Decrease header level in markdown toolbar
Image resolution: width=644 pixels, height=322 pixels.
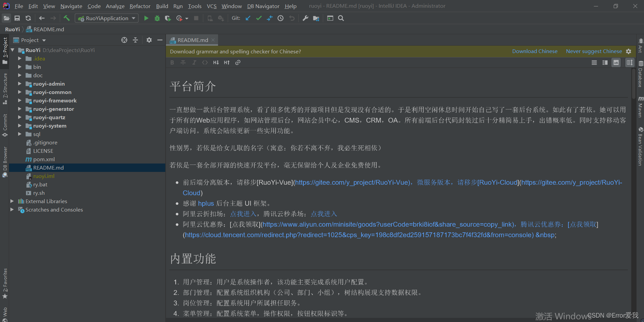[216, 62]
